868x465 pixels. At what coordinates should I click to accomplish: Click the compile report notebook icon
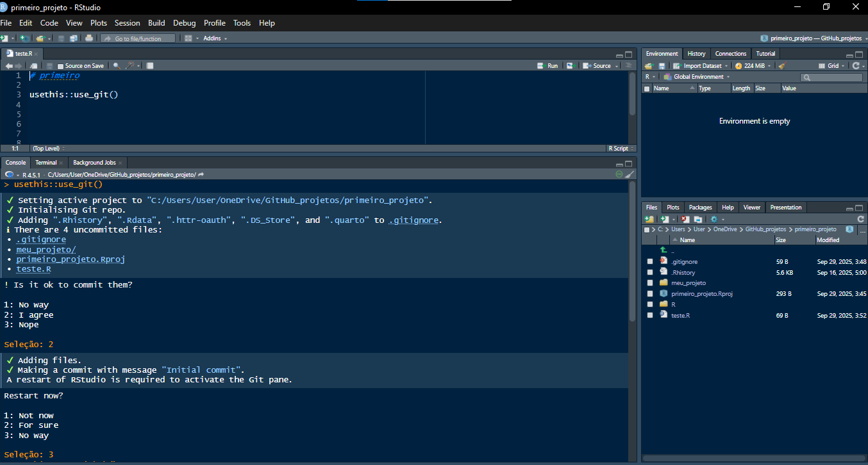149,66
